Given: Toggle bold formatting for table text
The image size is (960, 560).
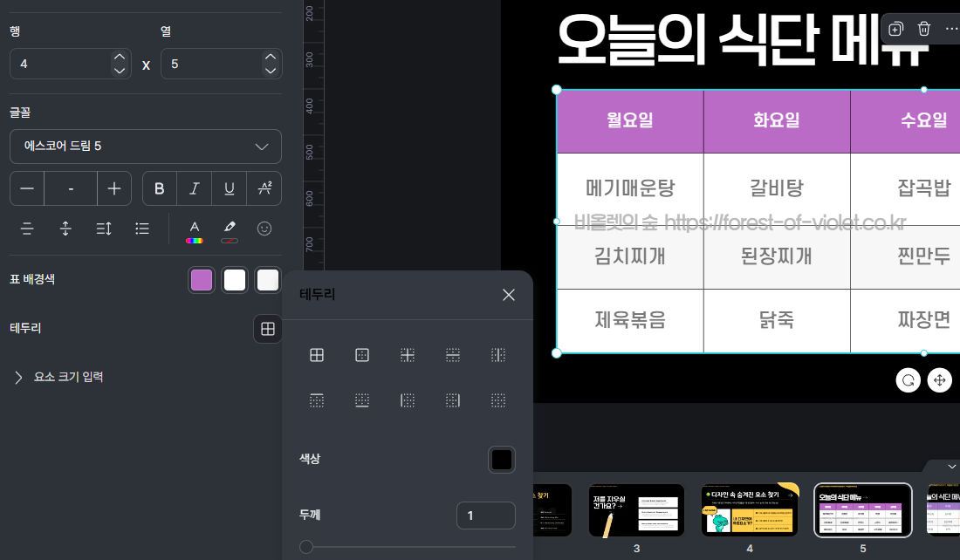Looking at the screenshot, I should [x=160, y=188].
